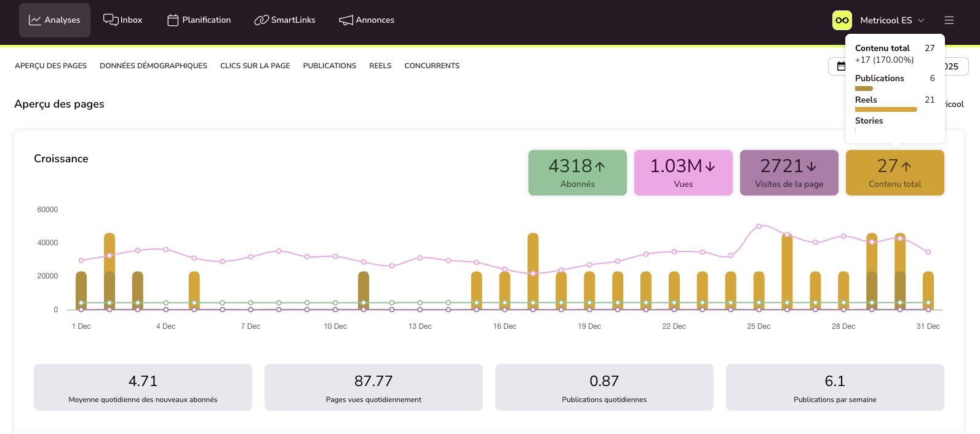Open the Analyses section
Screen dimensions: 980x434
55,20
